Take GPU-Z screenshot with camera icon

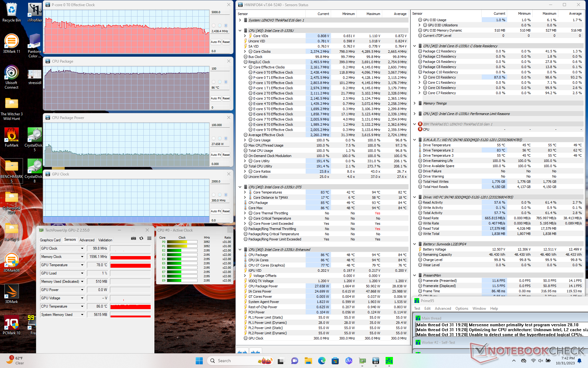pyautogui.click(x=134, y=238)
